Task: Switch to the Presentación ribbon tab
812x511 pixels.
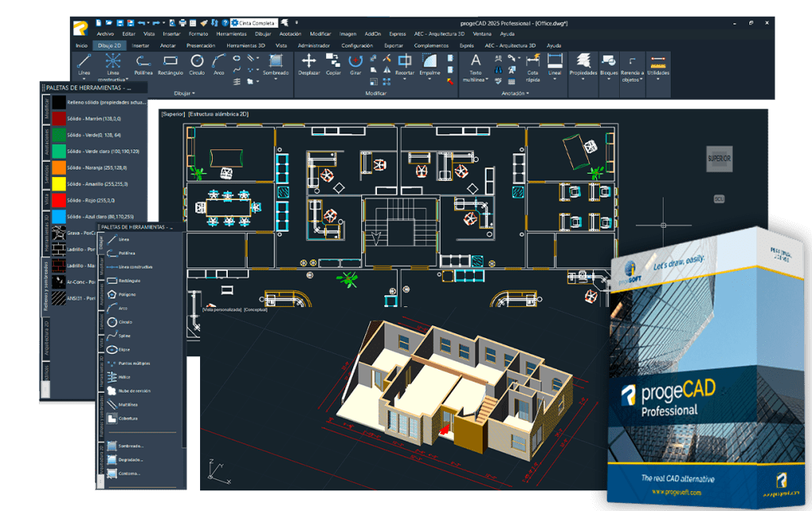Action: 200,46
